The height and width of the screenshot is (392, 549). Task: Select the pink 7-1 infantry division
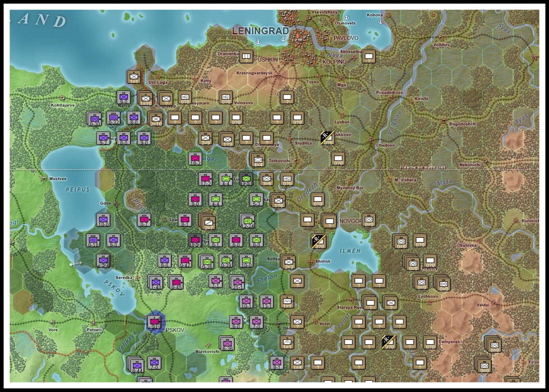(215, 281)
